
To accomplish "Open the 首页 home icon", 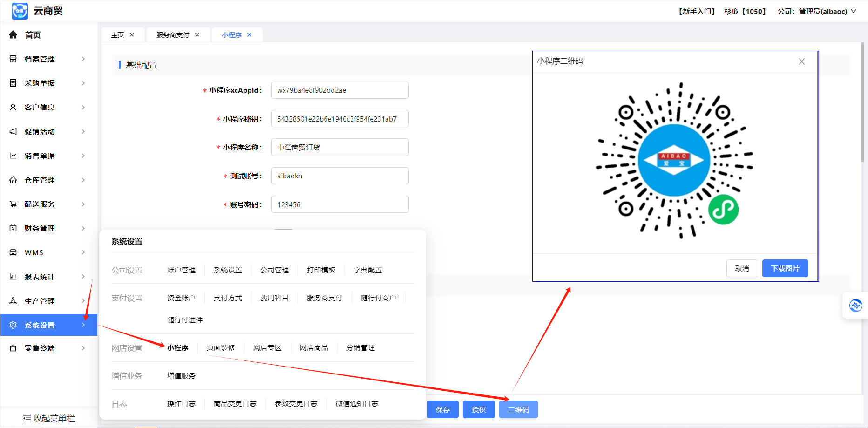I will click(x=13, y=34).
